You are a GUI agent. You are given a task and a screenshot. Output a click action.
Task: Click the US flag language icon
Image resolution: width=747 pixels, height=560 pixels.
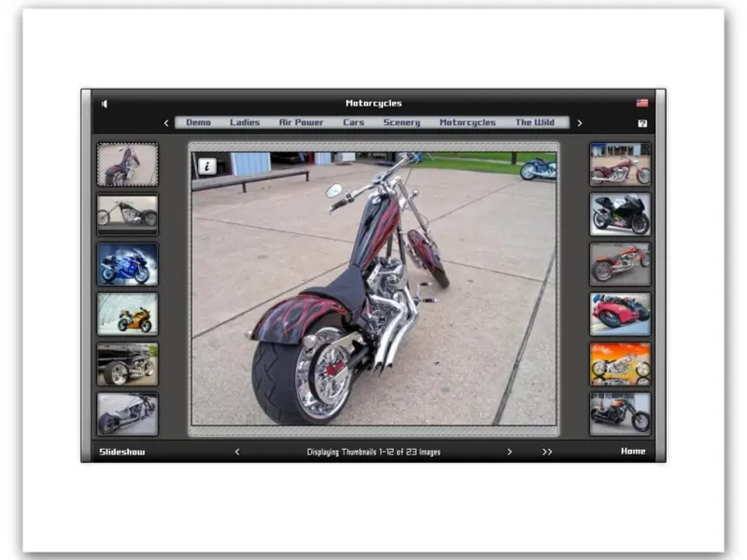(x=641, y=103)
